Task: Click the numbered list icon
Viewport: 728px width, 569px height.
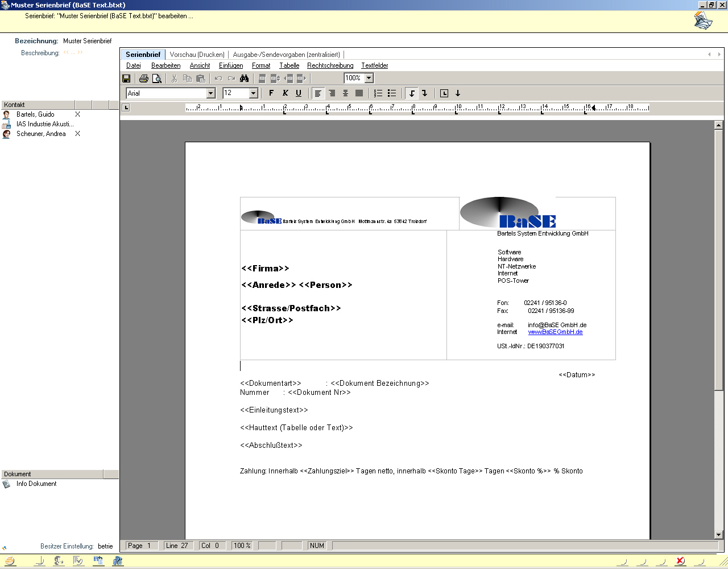Action: point(378,93)
